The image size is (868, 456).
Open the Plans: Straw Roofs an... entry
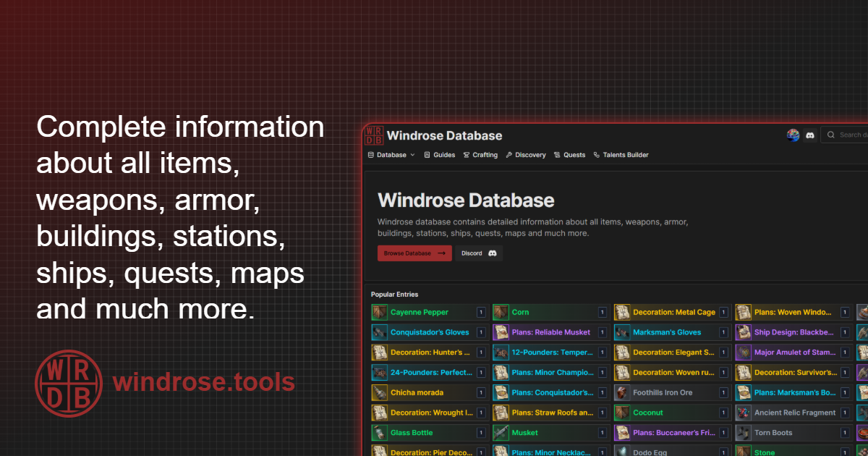[x=550, y=413]
